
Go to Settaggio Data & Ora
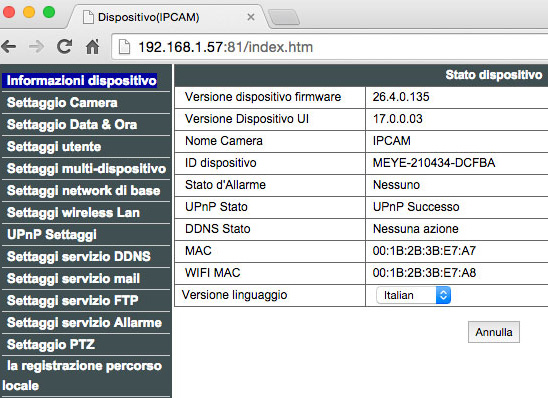72,125
